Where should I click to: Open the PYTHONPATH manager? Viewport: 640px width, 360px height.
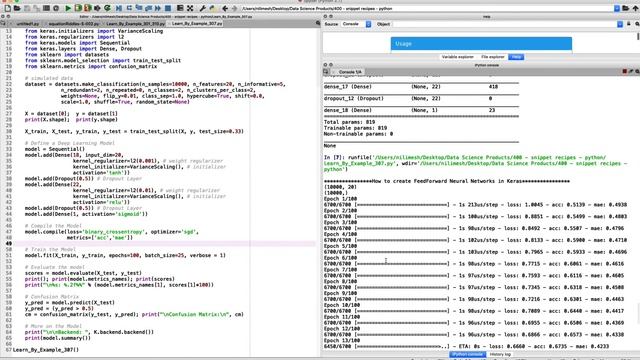point(212,8)
